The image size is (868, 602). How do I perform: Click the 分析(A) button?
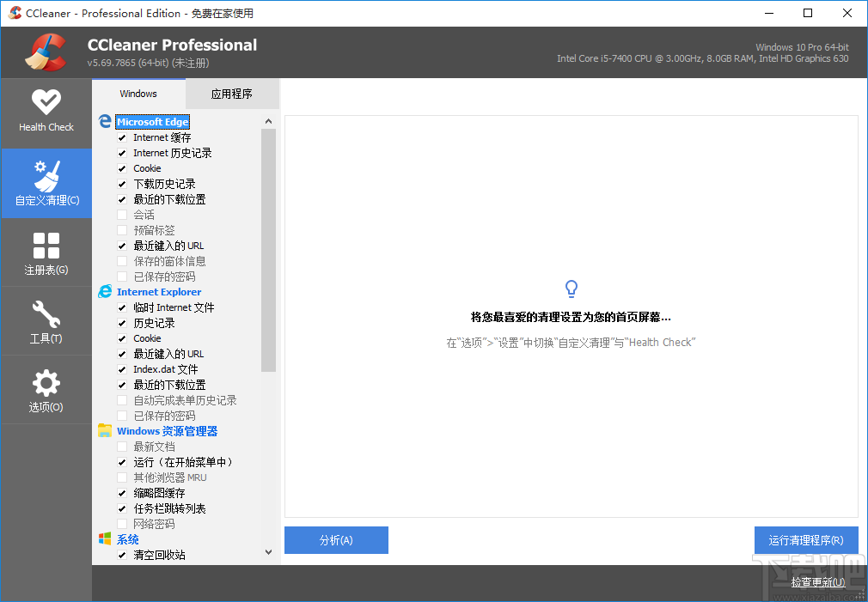336,539
